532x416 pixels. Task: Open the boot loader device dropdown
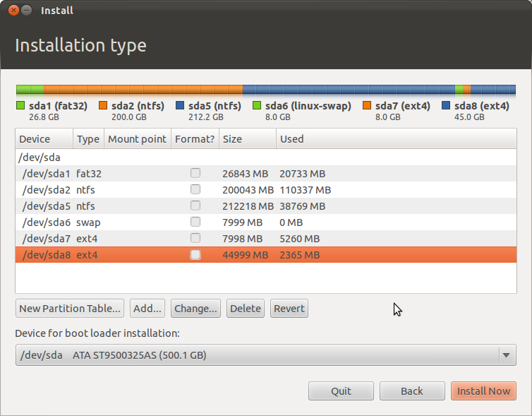click(265, 355)
